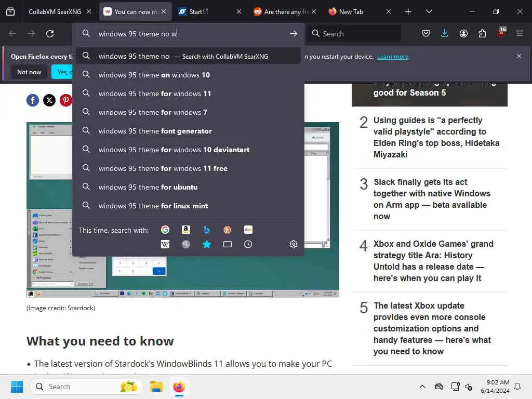Search history using the clock icon
This screenshot has width=532, height=399.
click(x=248, y=244)
